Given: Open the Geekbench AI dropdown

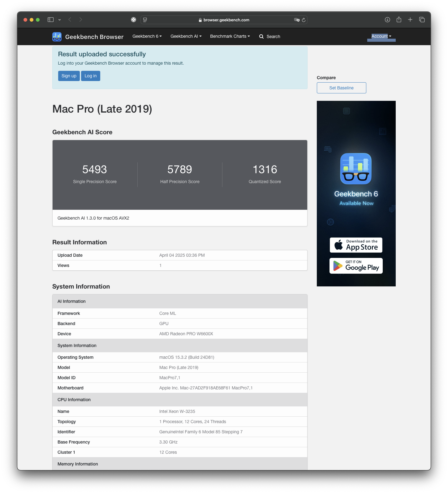Looking at the screenshot, I should tap(186, 36).
